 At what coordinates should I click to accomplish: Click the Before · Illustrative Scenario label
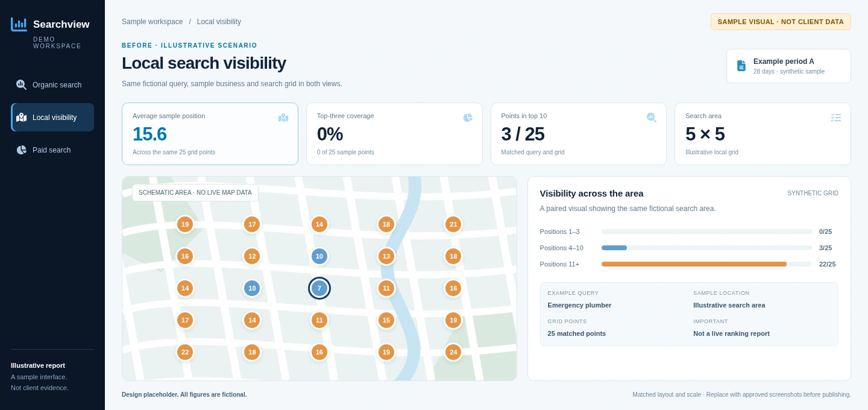[x=189, y=45]
